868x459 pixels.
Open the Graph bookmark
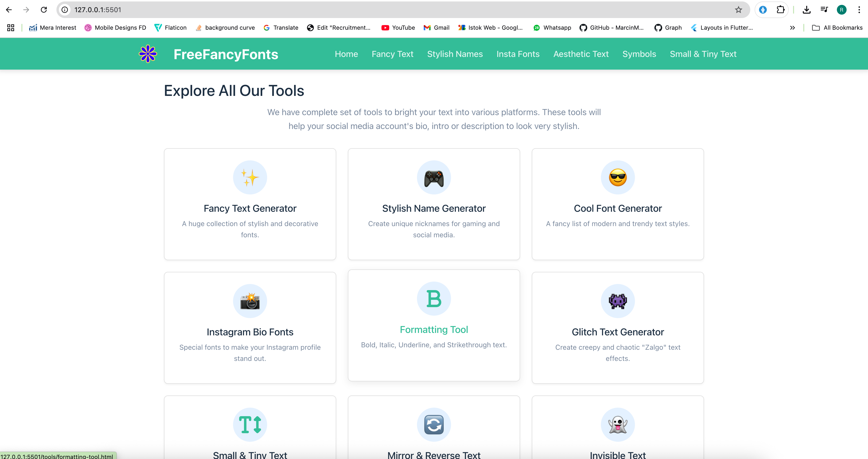tap(668, 28)
